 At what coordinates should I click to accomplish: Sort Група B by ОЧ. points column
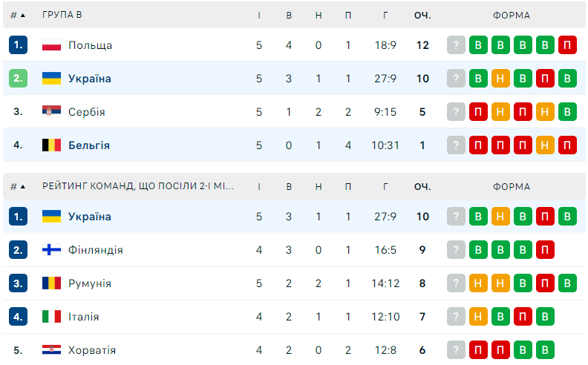pyautogui.click(x=422, y=15)
